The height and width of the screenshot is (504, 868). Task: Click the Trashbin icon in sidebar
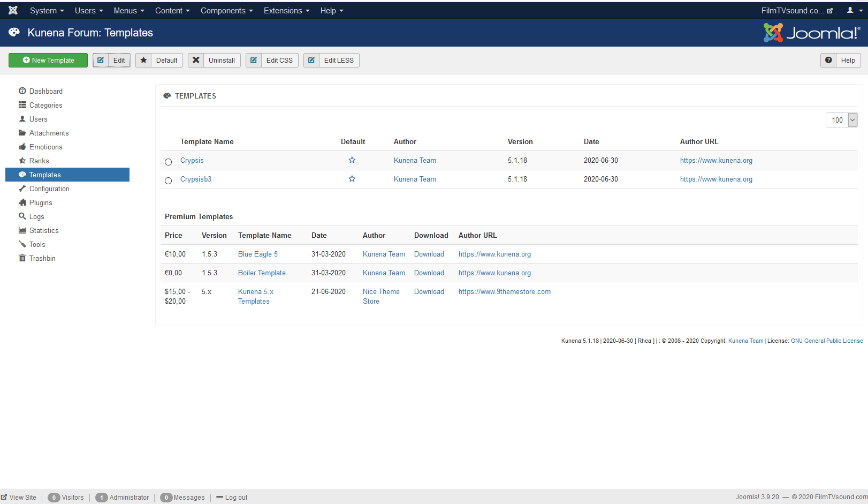pyautogui.click(x=22, y=258)
